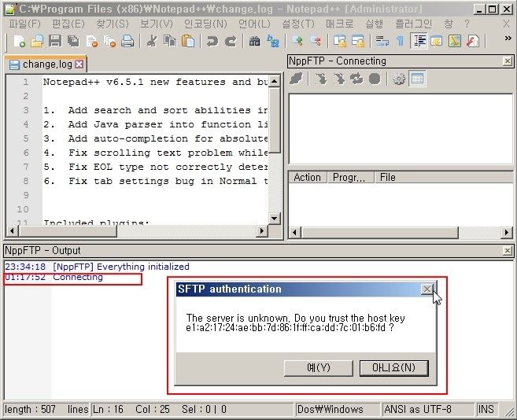Click editor vertical scrollbar down arrow
Image resolution: width=517 pixels, height=420 pixels.
tap(275, 218)
